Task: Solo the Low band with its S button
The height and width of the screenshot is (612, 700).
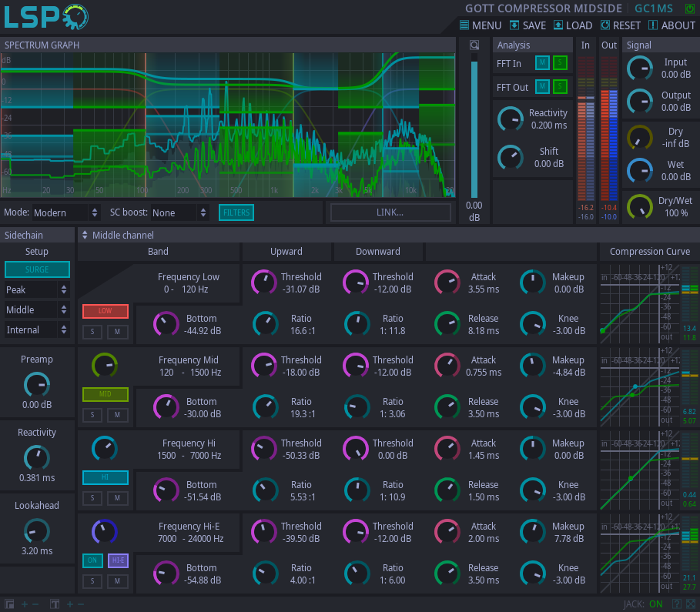Action: (92, 332)
